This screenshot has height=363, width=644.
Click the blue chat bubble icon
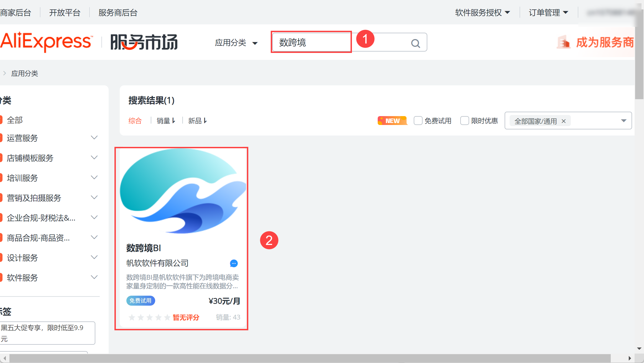click(x=234, y=263)
